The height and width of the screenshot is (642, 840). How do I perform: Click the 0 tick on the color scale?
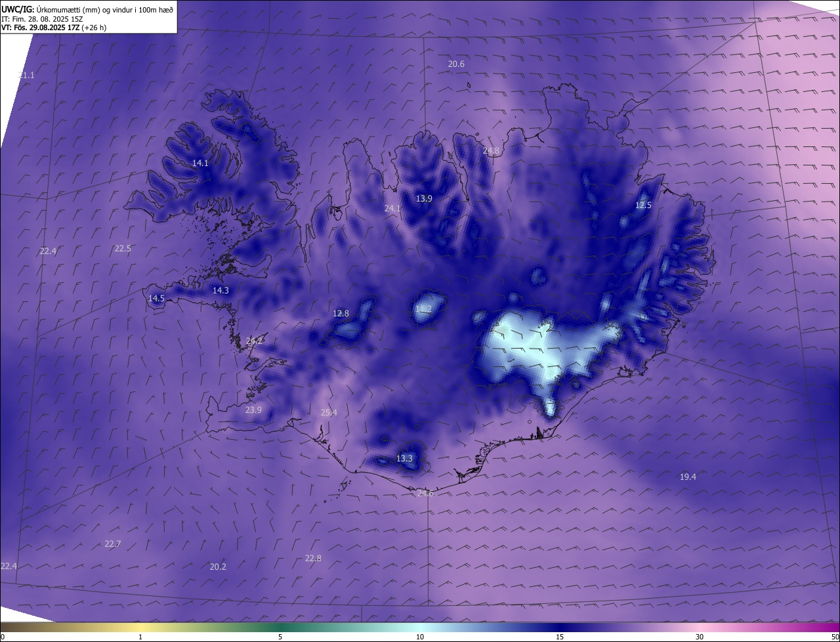click(x=3, y=637)
